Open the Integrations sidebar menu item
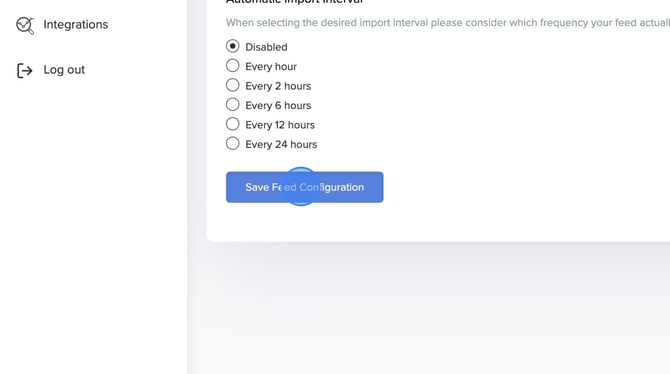Image resolution: width=670 pixels, height=374 pixels. tap(62, 25)
